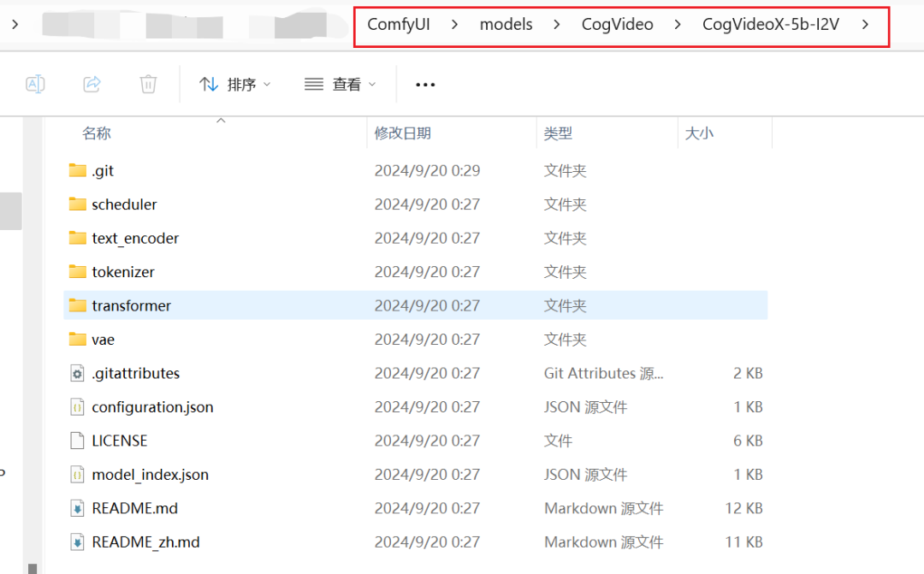Viewport: 924px width, 574px height.
Task: Click the '12 KB' size of README.md
Action: click(x=743, y=508)
